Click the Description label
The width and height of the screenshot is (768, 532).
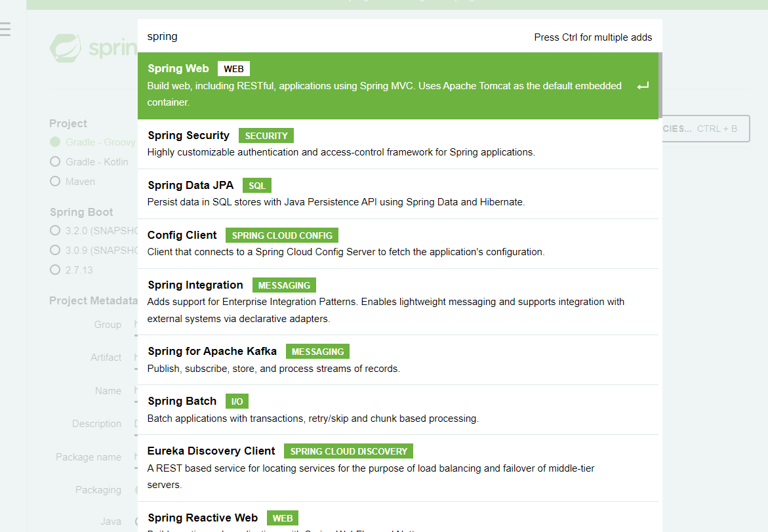click(x=96, y=424)
